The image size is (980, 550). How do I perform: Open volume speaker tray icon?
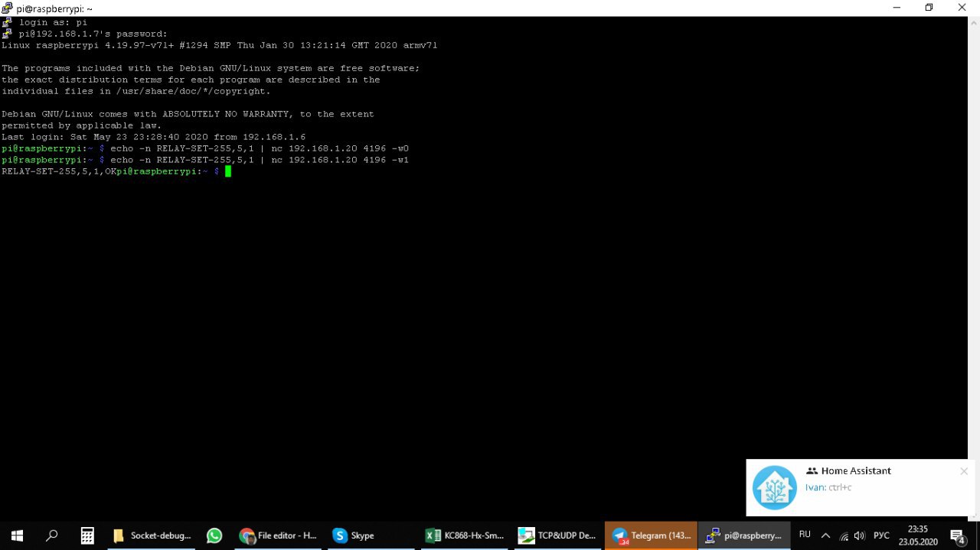[859, 536]
